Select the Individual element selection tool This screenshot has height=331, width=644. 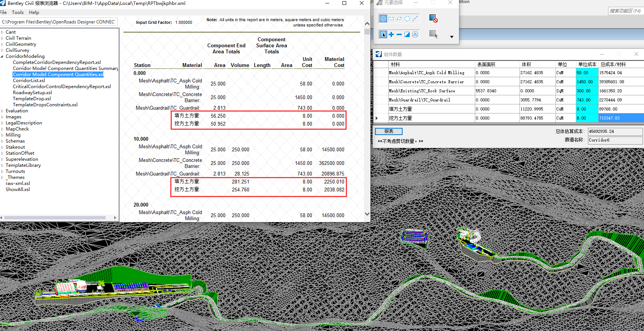[x=383, y=19]
